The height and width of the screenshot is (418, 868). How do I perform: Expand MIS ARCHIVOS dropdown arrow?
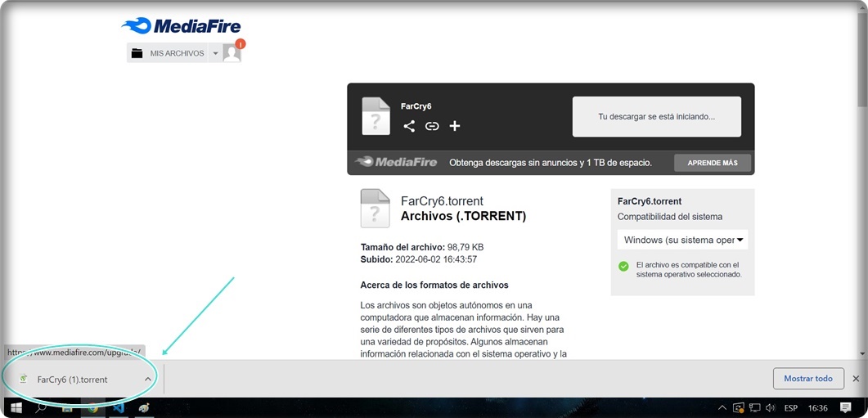pos(215,54)
